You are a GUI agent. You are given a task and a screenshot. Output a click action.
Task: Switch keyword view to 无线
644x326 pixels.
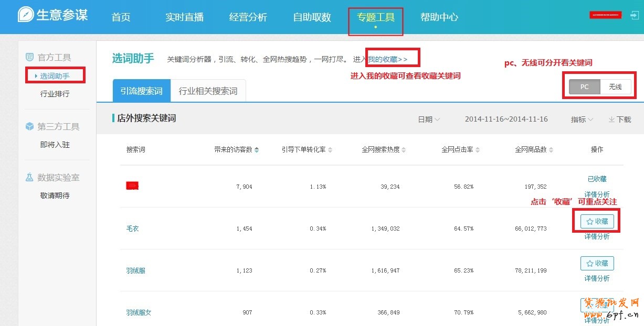click(615, 87)
